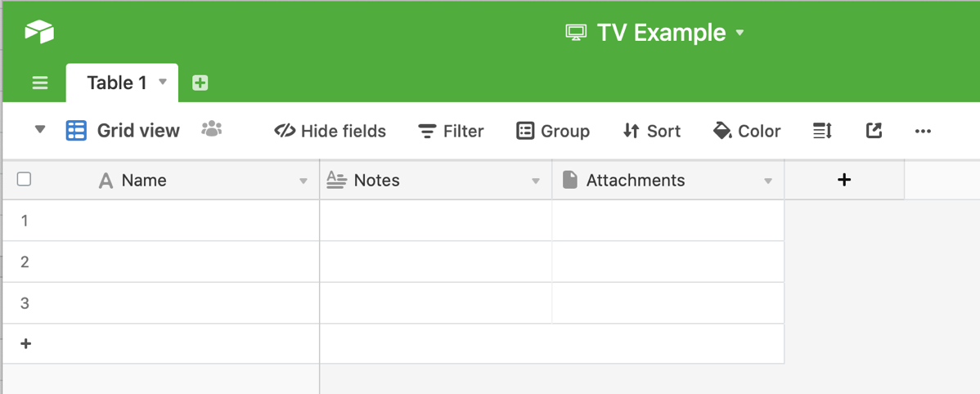
Task: Expand the Notes field dropdown arrow
Action: pos(536,181)
